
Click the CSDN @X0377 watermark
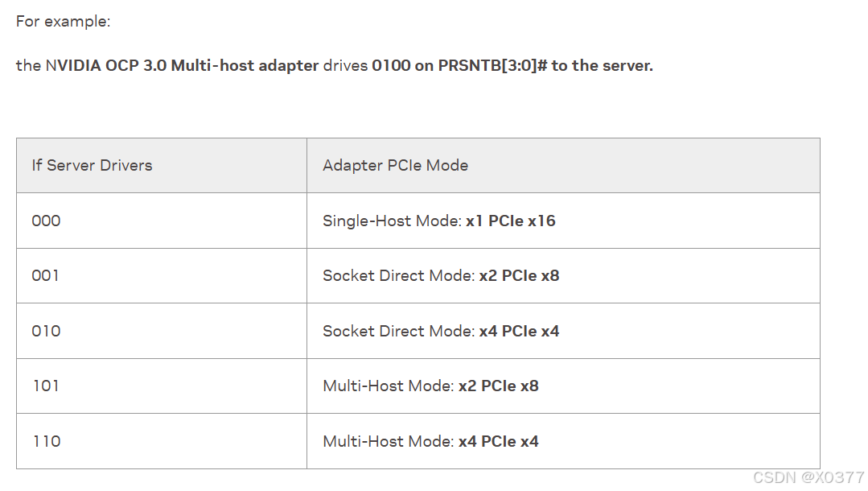(x=808, y=477)
